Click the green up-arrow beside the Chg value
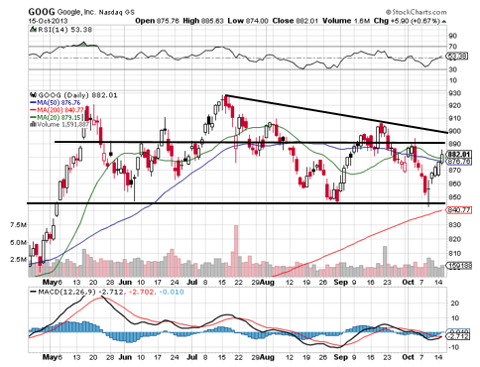480x367 pixels. (444, 21)
